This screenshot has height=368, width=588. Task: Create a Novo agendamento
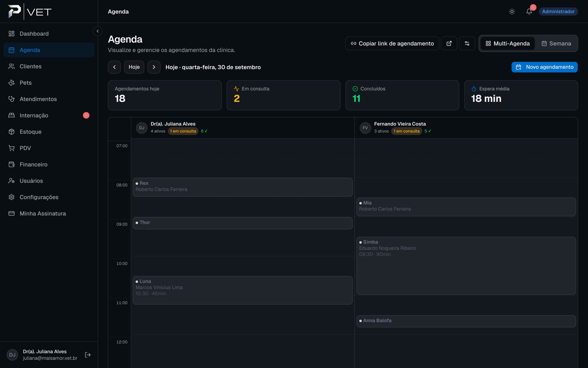[x=545, y=67]
